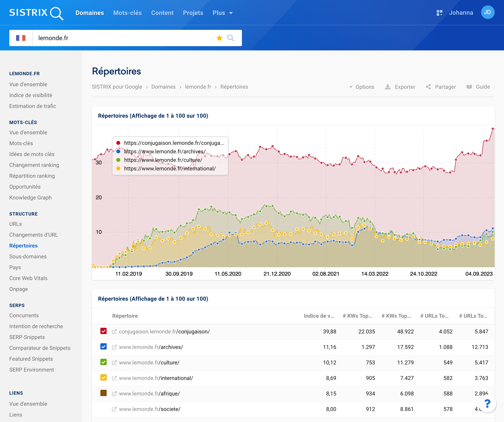This screenshot has width=504, height=422.
Task: Uncheck the green culture checkbox
Action: click(104, 362)
